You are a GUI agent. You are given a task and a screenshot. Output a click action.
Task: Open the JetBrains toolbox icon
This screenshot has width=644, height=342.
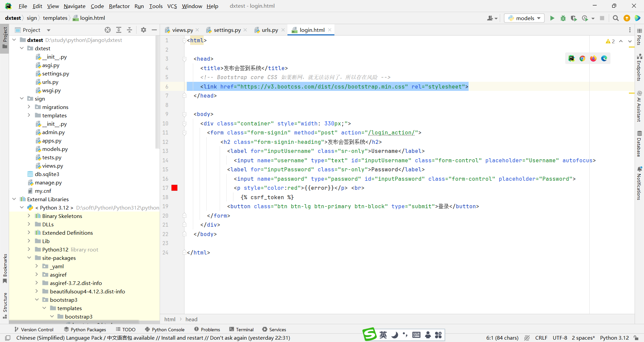click(x=638, y=18)
